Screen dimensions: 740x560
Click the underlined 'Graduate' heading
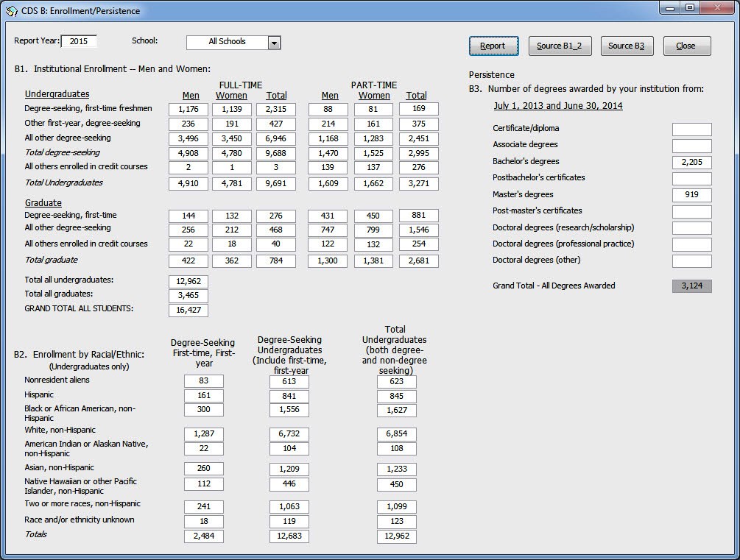43,203
